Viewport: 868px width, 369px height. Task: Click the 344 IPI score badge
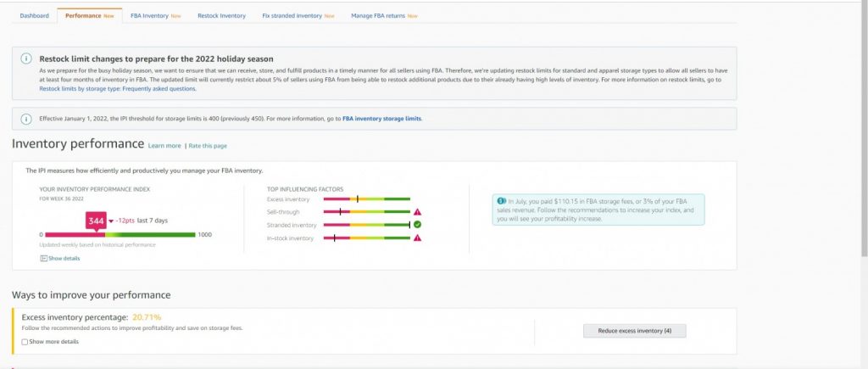tap(97, 221)
